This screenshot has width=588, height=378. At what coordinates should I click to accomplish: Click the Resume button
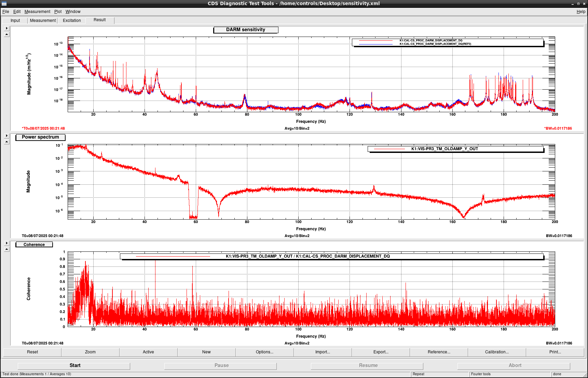[x=367, y=366]
